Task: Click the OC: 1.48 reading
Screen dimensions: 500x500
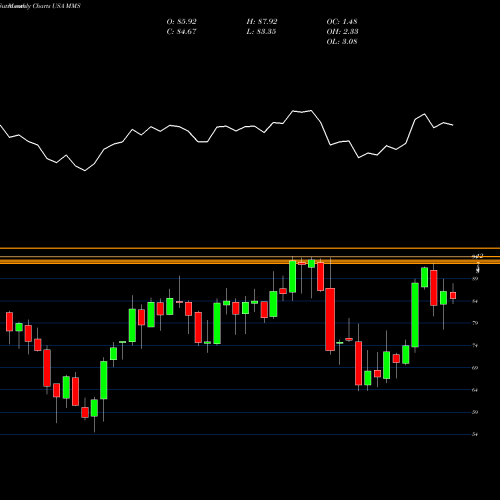Action: click(x=342, y=22)
